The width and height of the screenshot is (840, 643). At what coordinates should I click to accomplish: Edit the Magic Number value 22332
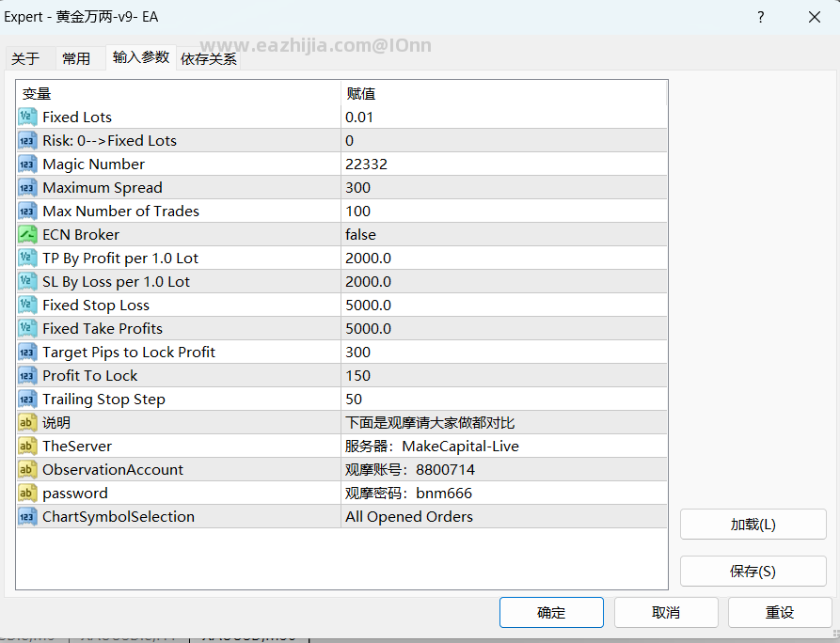[503, 164]
